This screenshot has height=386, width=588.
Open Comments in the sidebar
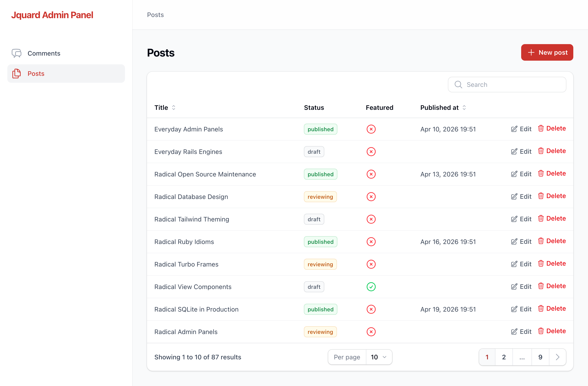[x=66, y=53]
